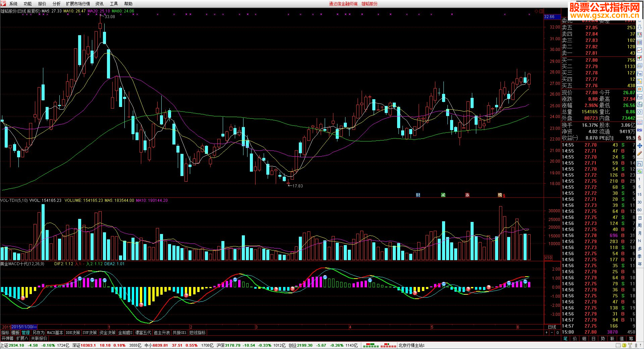Open the f(x) formula manager icon
This screenshot has height=349, width=644.
coord(640,104)
